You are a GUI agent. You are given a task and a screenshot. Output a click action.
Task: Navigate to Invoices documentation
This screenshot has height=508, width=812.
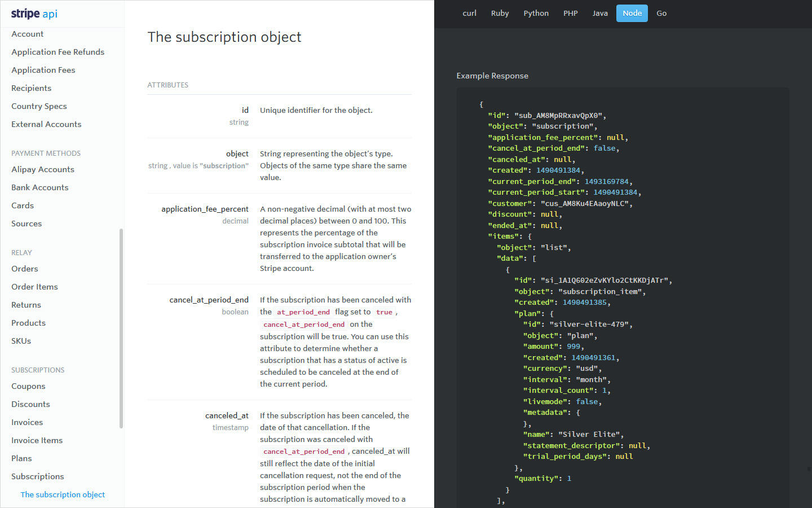27,422
